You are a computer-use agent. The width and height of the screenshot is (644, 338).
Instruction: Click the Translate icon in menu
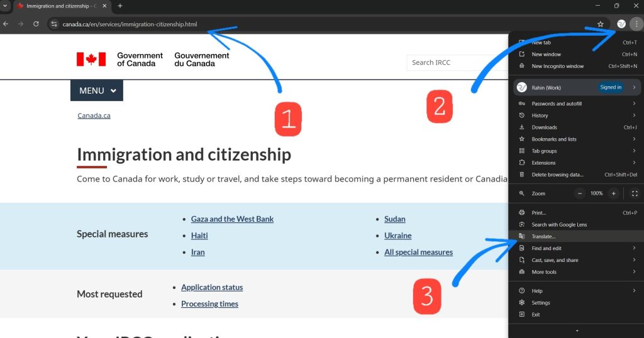(x=521, y=236)
